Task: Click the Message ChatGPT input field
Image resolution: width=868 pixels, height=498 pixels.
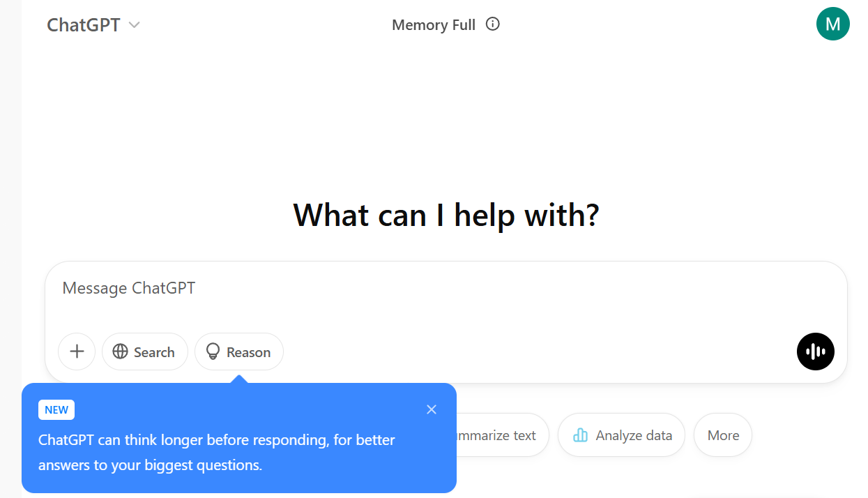Action: coord(279,287)
